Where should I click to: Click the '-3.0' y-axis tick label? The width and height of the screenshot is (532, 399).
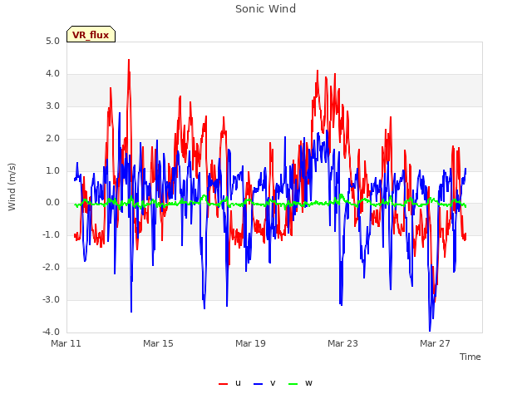tap(51, 299)
